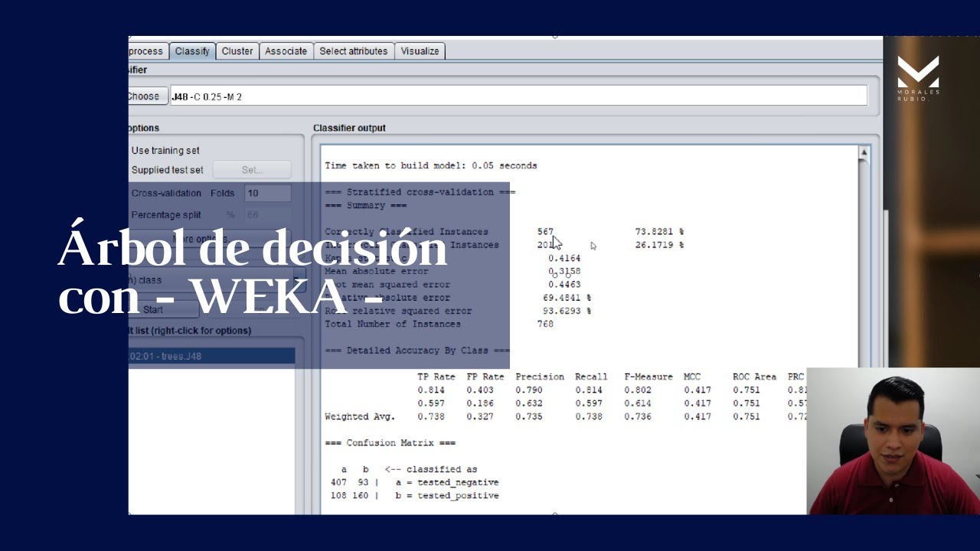Click the Classifier output panel title
Screen dimensions: 980x551
coord(349,128)
